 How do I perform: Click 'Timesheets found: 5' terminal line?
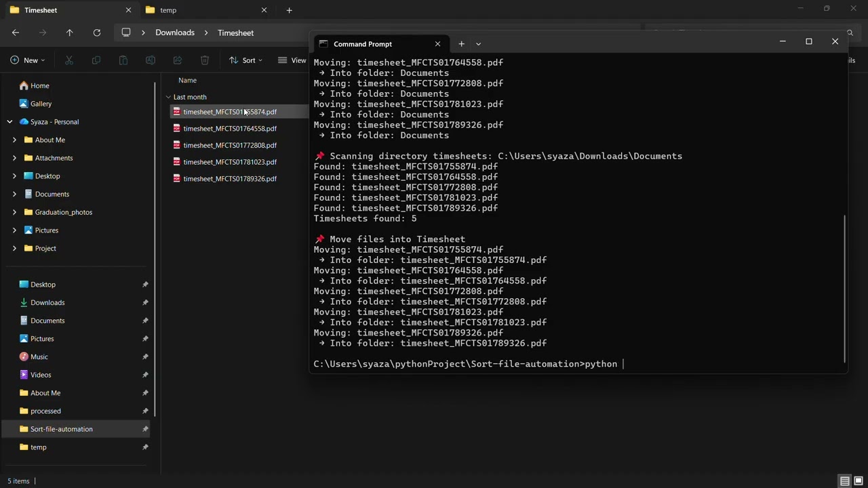[365, 218]
